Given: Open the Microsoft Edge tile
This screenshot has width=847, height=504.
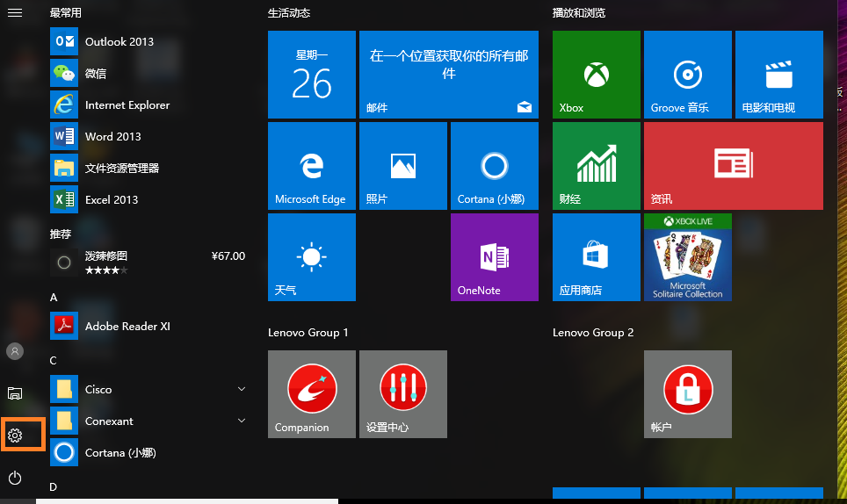Looking at the screenshot, I should coord(311,166).
